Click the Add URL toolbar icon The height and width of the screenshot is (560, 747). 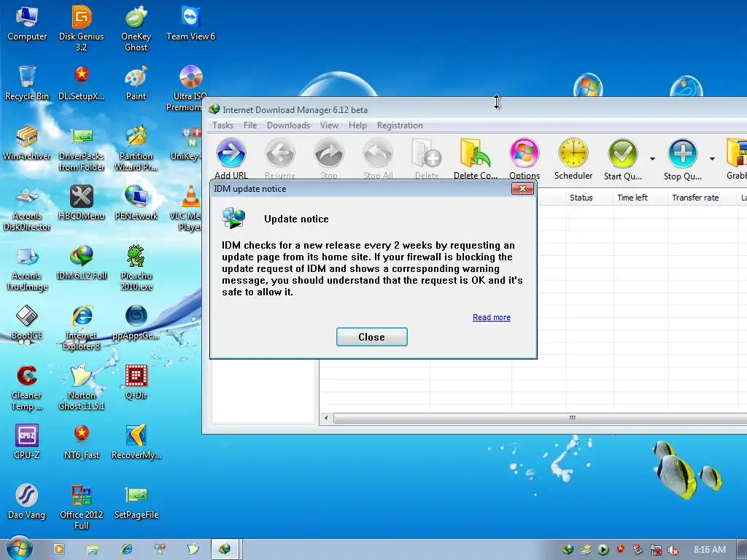point(231,153)
